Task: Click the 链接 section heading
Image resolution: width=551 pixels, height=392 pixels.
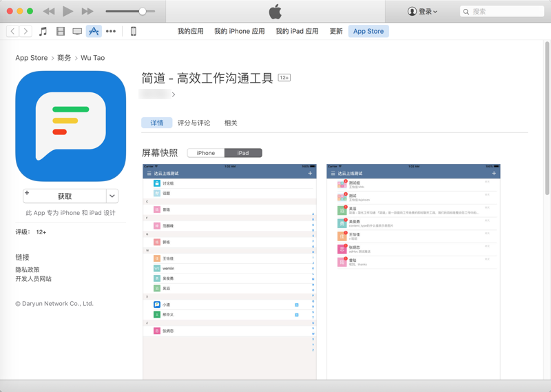Action: (x=23, y=258)
